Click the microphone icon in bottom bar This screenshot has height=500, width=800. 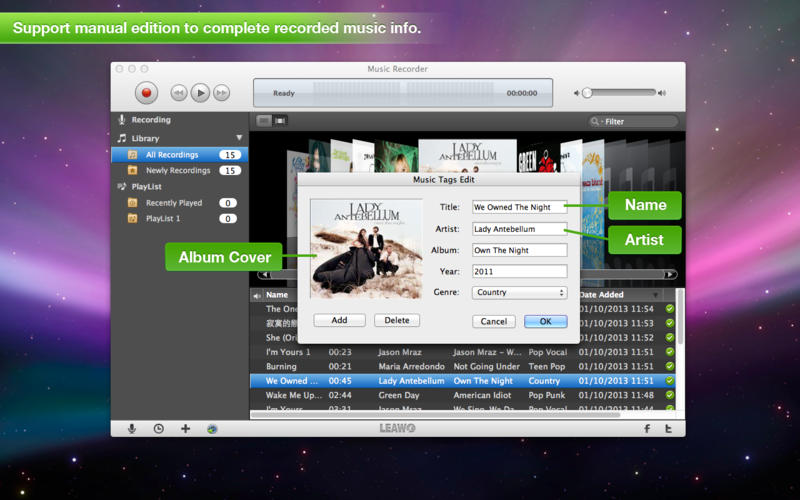(x=132, y=429)
